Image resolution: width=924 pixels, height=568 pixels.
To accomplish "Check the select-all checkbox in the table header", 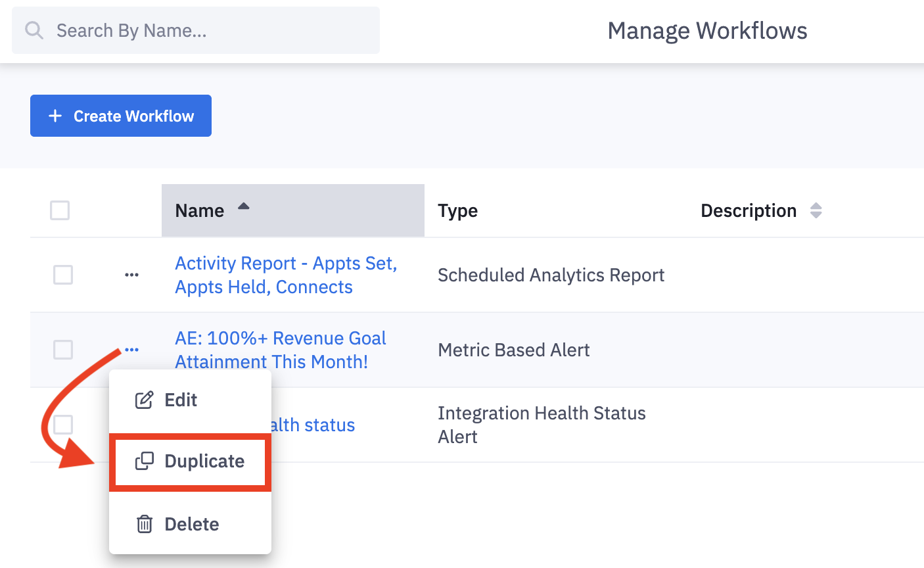I will [x=59, y=210].
